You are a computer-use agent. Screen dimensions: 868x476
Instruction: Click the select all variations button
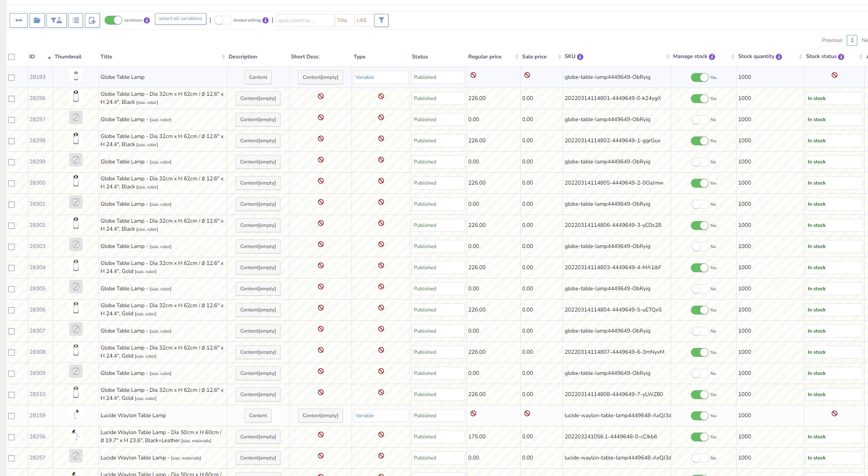click(180, 18)
